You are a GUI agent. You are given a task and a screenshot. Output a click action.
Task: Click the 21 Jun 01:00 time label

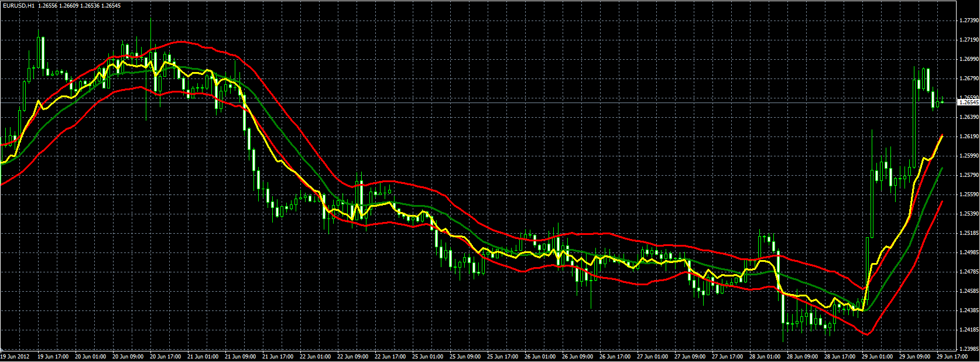[203, 356]
